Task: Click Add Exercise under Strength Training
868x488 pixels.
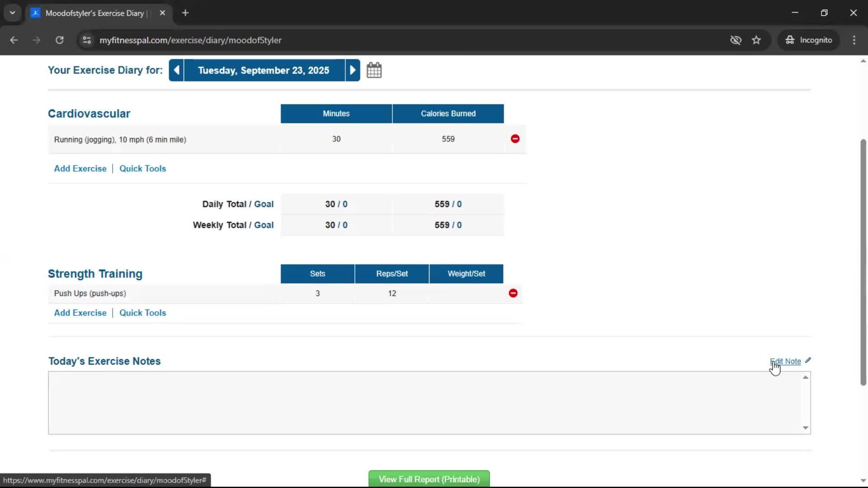Action: (80, 313)
